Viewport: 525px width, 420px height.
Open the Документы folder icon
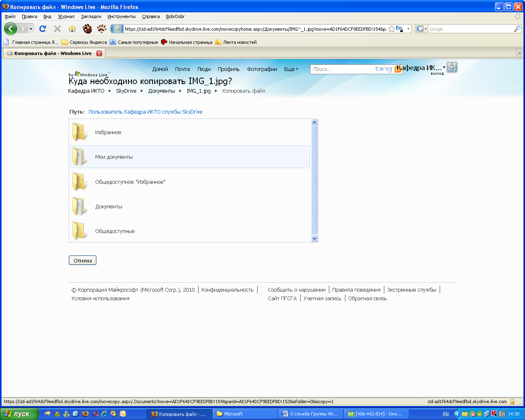pyautogui.click(x=80, y=206)
